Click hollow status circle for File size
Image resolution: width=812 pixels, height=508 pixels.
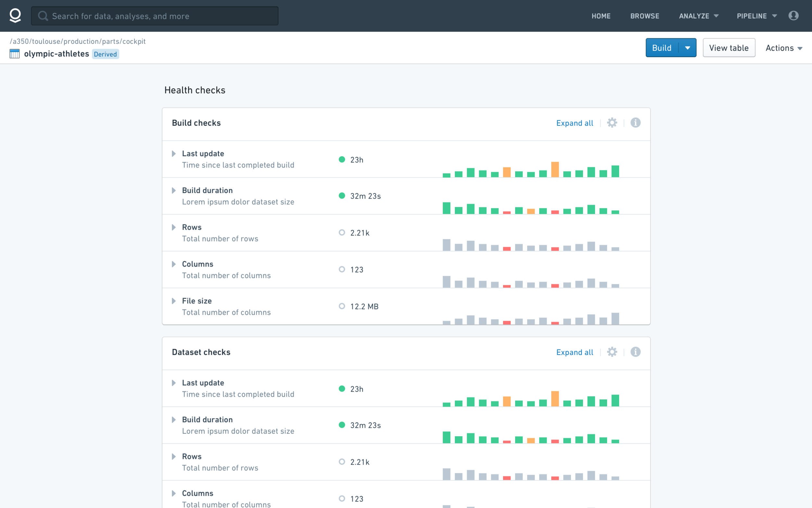tap(342, 306)
